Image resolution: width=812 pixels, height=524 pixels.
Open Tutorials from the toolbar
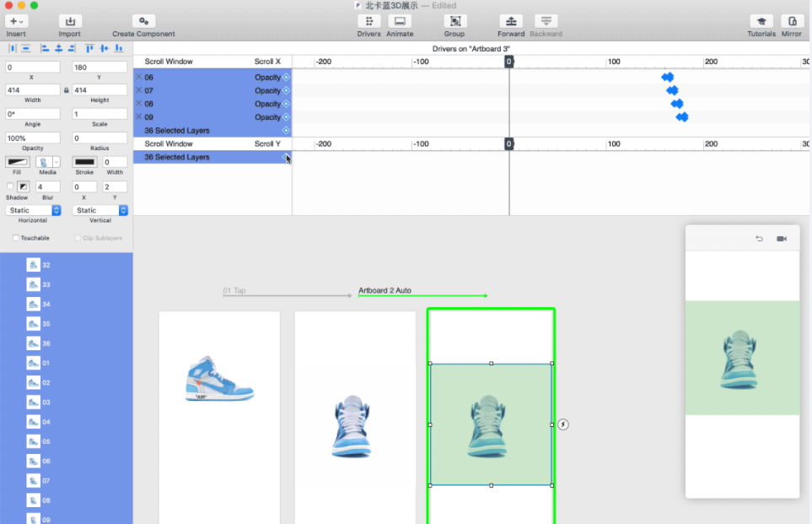(x=761, y=21)
